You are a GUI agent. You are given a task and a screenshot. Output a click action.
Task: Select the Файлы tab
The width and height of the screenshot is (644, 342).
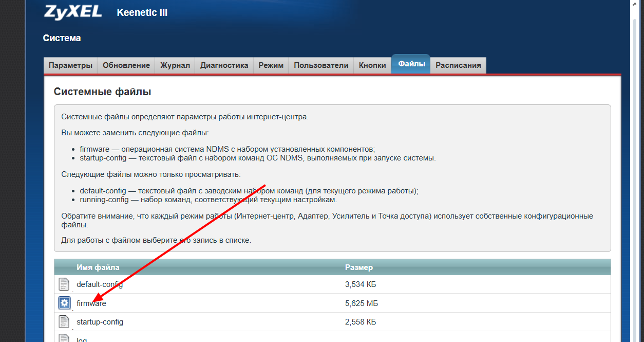coord(411,64)
